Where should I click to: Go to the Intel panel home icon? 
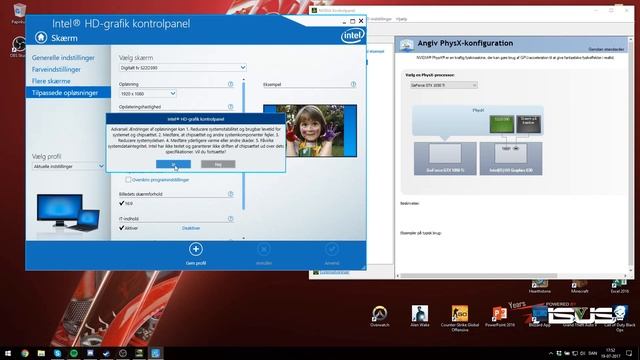41,38
